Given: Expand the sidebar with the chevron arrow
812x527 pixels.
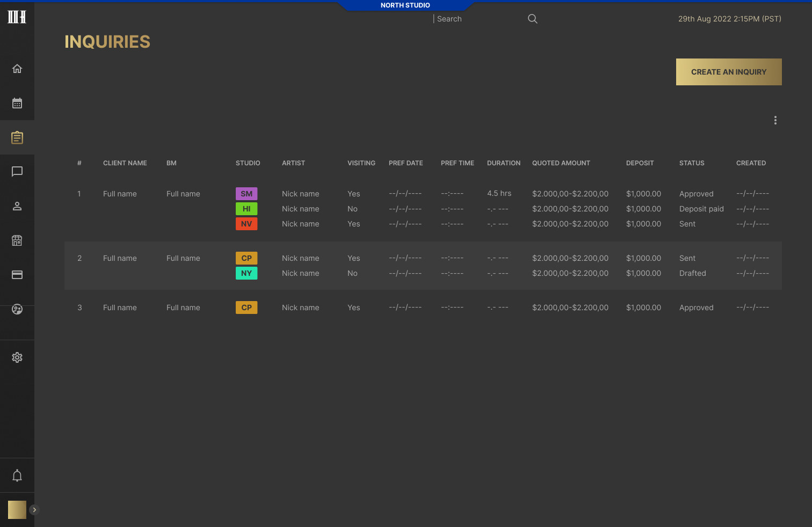Looking at the screenshot, I should 34,510.
